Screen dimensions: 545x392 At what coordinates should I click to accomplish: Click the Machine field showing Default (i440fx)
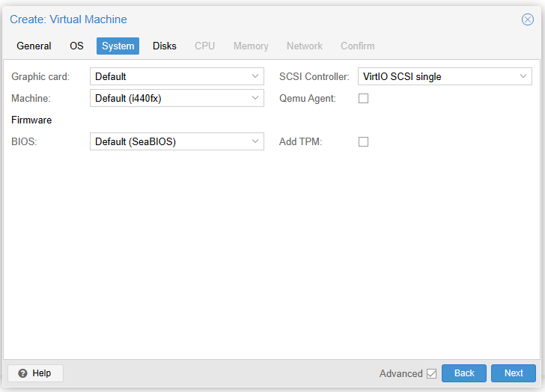(168, 98)
